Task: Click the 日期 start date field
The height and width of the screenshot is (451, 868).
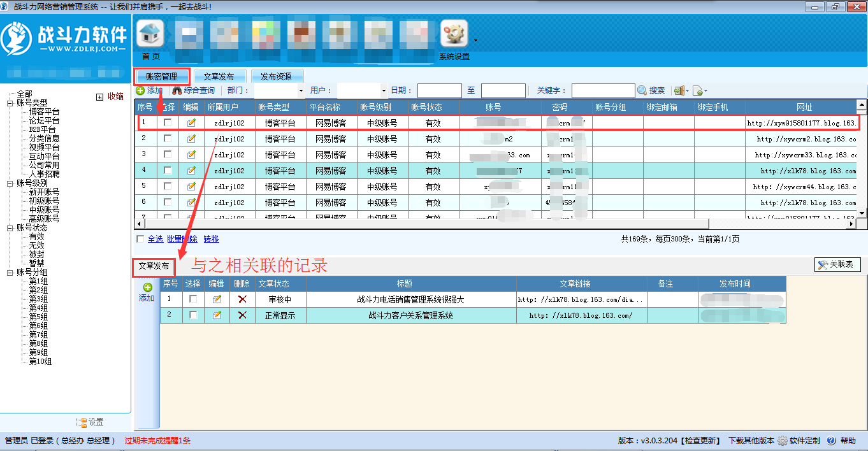Action: 440,90
